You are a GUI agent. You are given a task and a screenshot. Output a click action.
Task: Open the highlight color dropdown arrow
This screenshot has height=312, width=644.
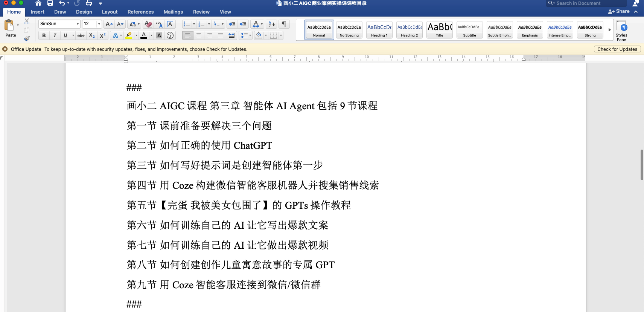coord(136,35)
